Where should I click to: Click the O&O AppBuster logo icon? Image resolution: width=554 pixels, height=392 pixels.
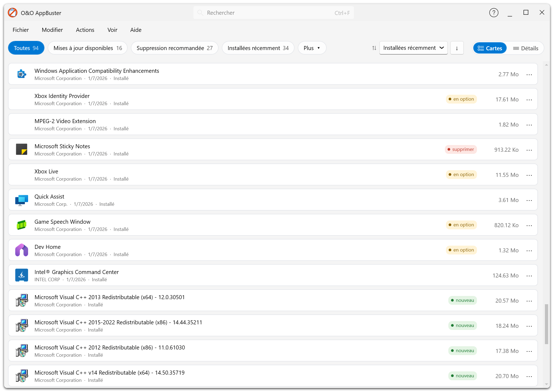click(x=13, y=13)
